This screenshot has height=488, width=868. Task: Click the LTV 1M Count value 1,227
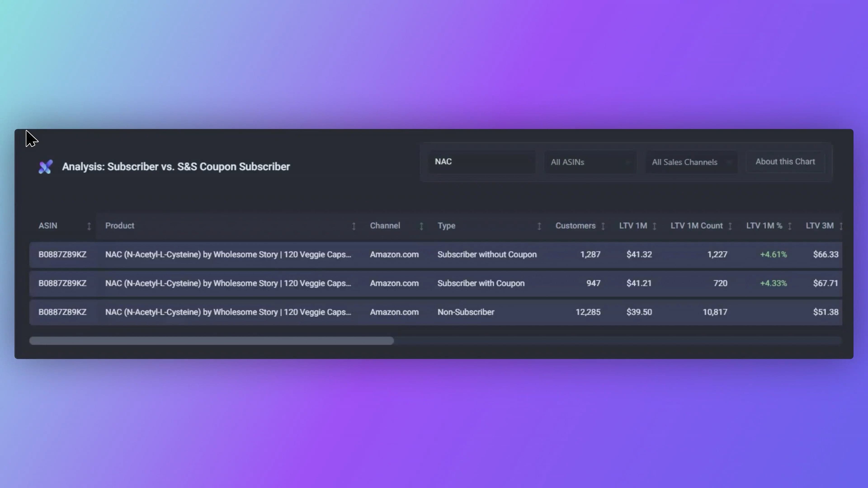[x=717, y=255]
